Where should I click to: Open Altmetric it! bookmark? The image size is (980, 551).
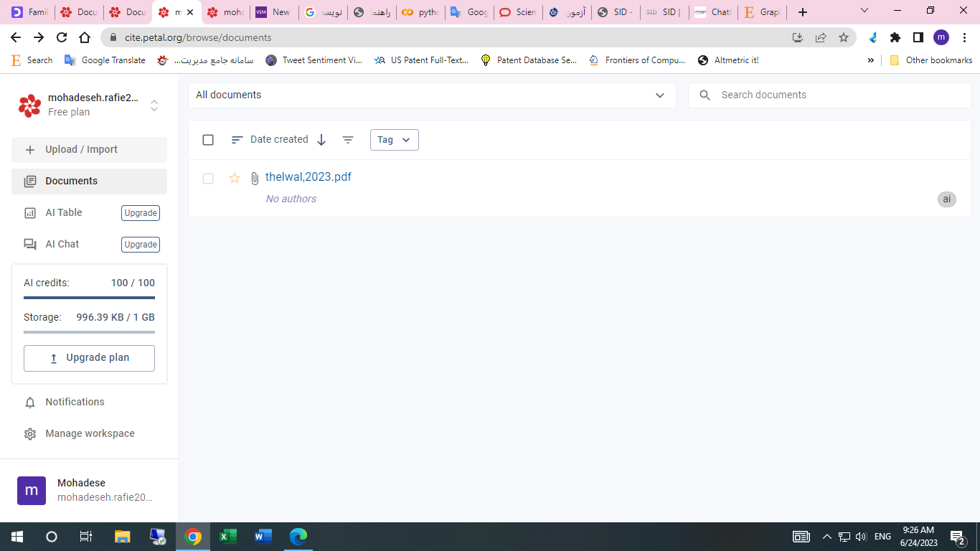coord(728,60)
